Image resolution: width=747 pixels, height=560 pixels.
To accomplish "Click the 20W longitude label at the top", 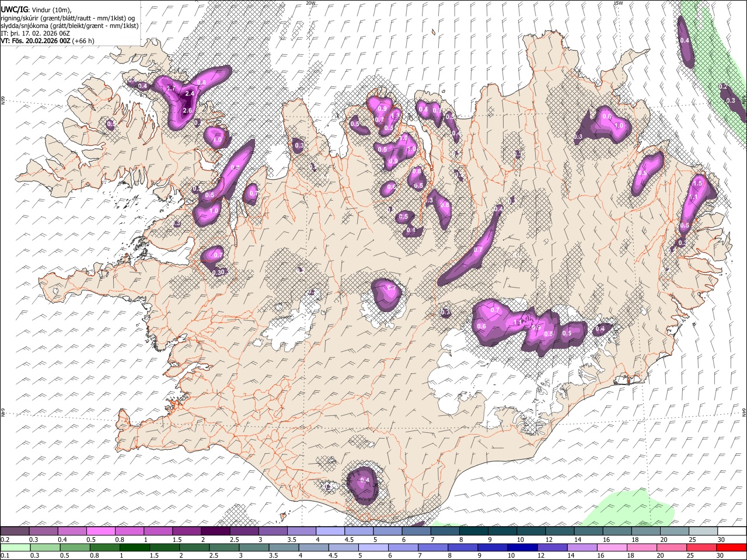I will [310, 3].
